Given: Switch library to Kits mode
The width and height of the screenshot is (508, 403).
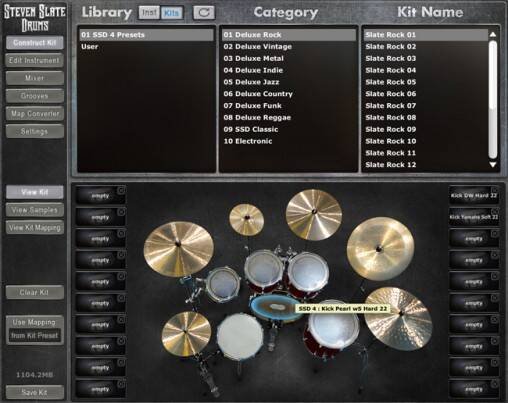Looking at the screenshot, I should pyautogui.click(x=172, y=13).
